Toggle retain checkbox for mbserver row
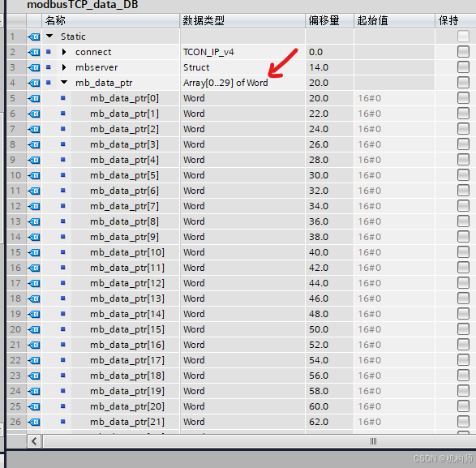 tap(463, 67)
